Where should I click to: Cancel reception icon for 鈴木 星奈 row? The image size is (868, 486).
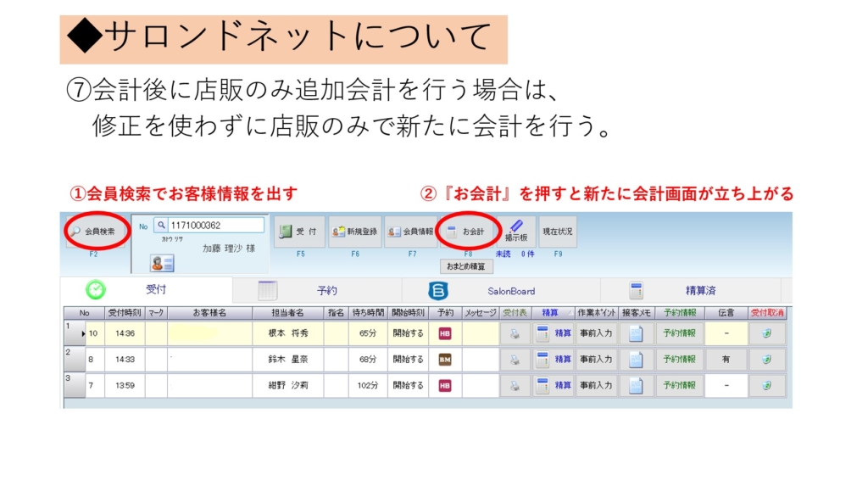click(766, 360)
